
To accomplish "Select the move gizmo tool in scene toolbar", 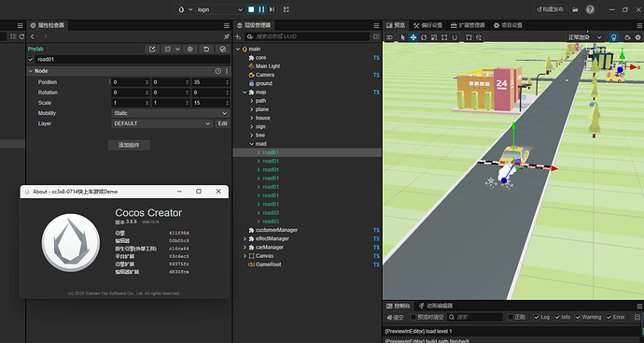I will click(x=413, y=37).
